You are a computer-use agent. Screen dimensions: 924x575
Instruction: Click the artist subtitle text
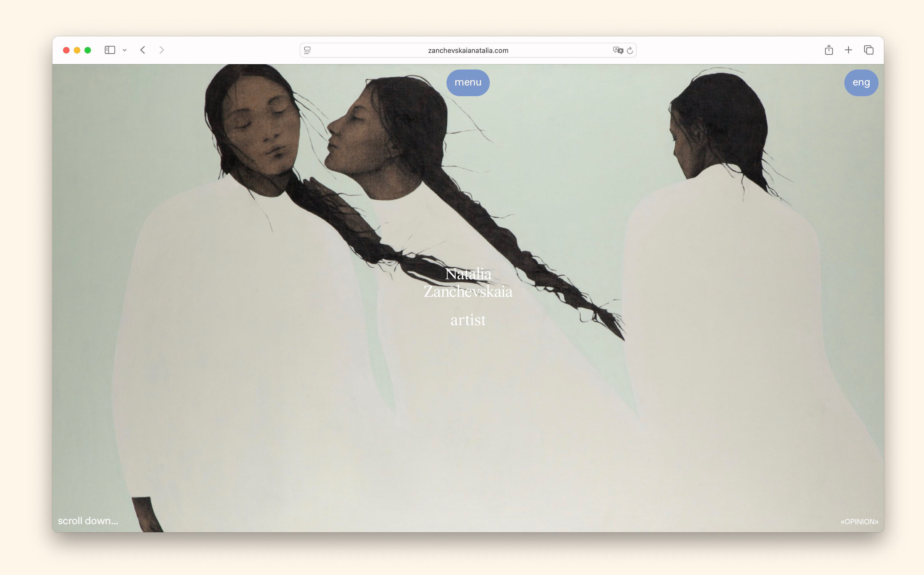pos(468,320)
